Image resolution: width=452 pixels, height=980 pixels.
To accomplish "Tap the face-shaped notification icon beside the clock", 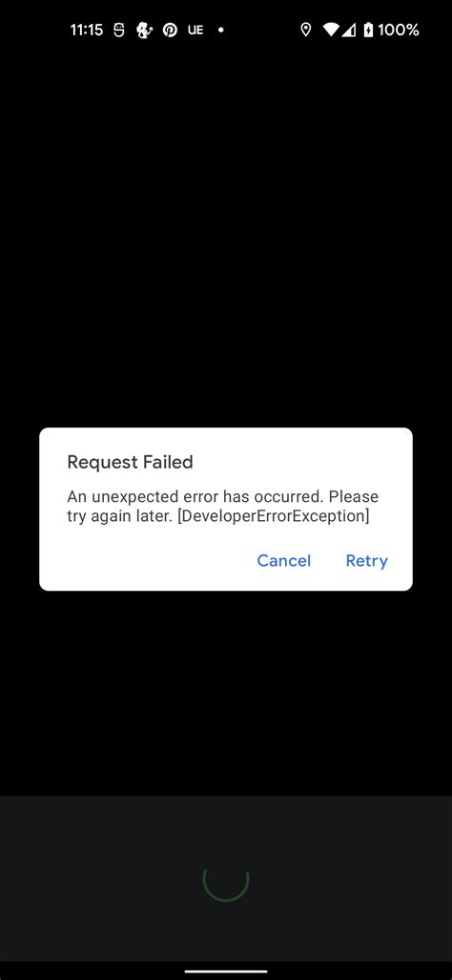I will [x=118, y=30].
